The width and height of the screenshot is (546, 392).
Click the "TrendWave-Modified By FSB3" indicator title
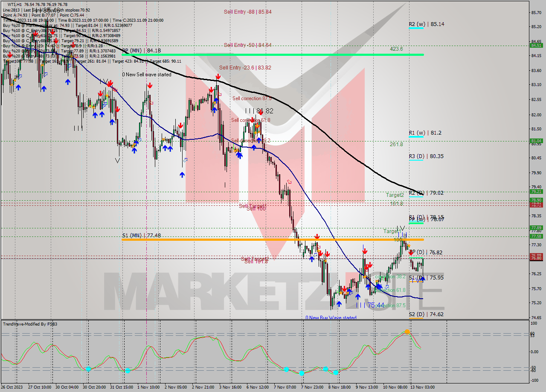click(30, 324)
